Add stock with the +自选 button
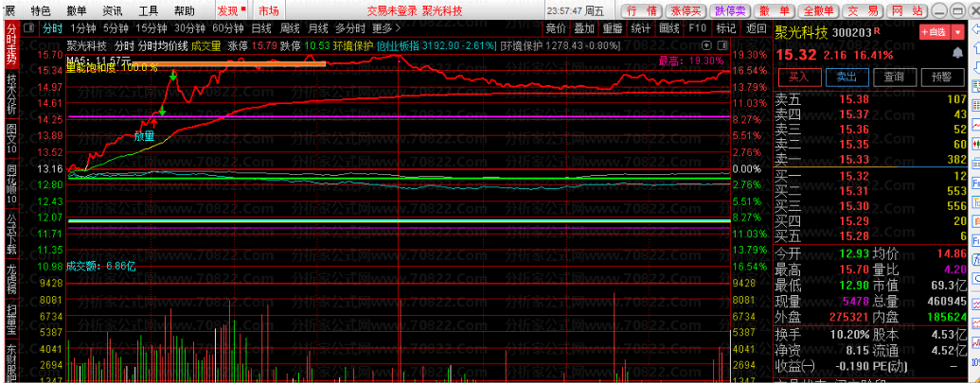Viewport: 980px width, 383px height. [x=939, y=31]
